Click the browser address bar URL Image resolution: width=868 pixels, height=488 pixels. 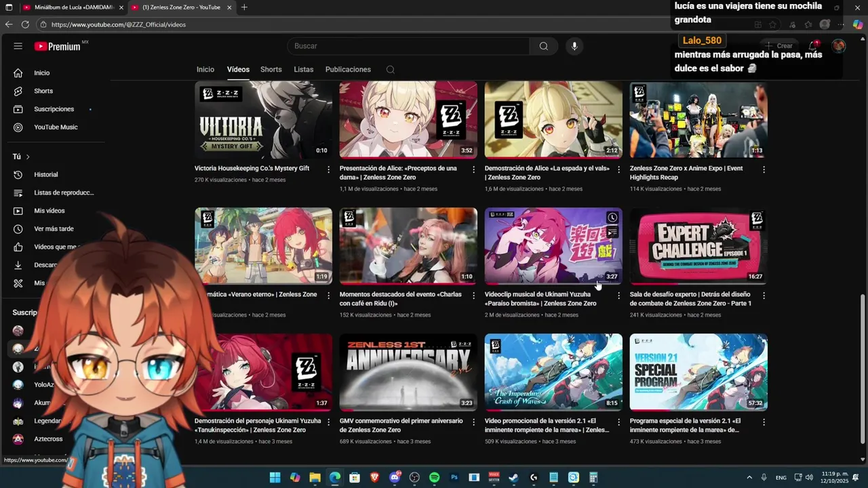(118, 24)
